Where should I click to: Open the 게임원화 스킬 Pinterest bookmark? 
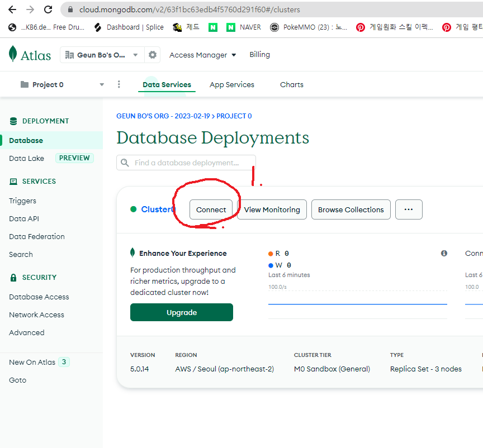pyautogui.click(x=394, y=27)
